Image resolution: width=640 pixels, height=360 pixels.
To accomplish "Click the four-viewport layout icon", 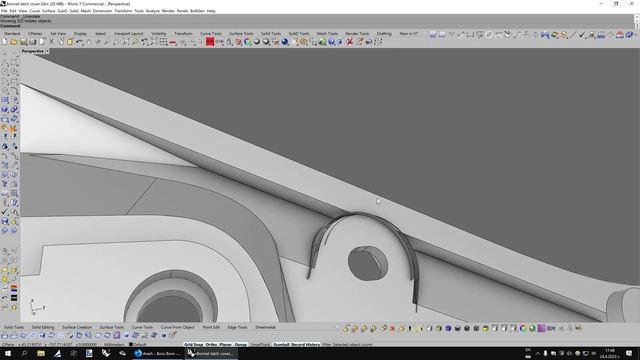I will (163, 42).
